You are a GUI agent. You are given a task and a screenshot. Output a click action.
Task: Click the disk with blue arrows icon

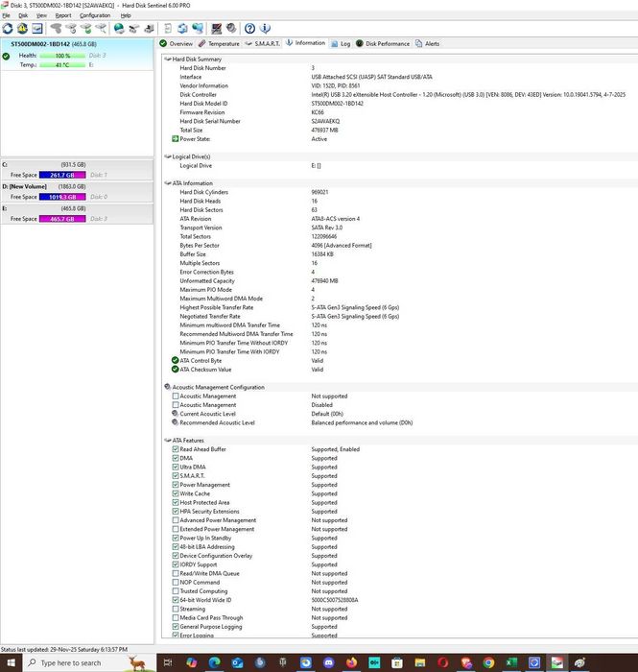[182, 29]
